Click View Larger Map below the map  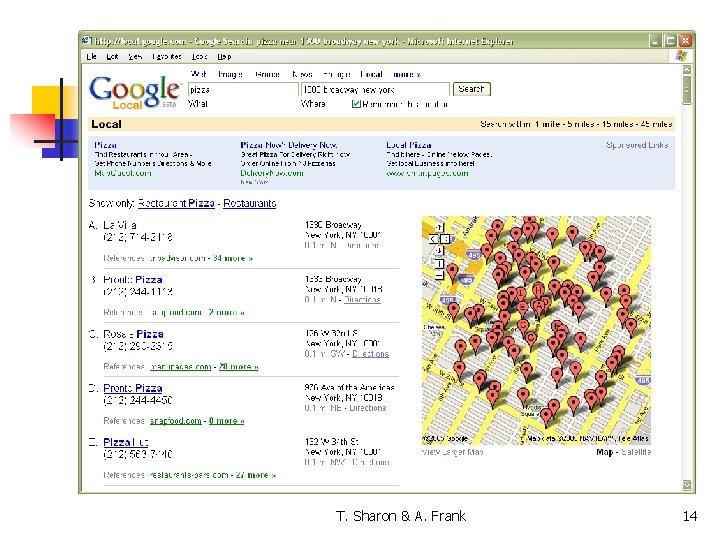(x=452, y=452)
